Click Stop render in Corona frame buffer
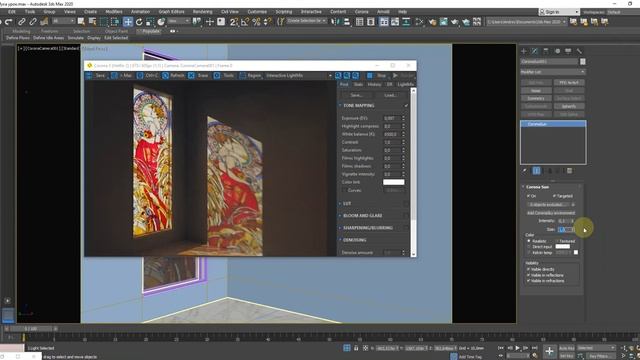This screenshot has height=360, width=640. click(x=377, y=76)
